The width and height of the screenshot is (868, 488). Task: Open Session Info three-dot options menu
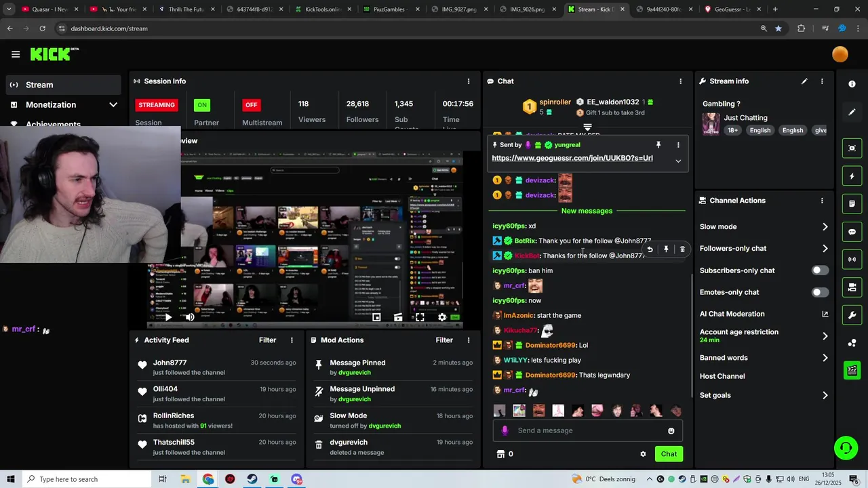click(x=468, y=81)
